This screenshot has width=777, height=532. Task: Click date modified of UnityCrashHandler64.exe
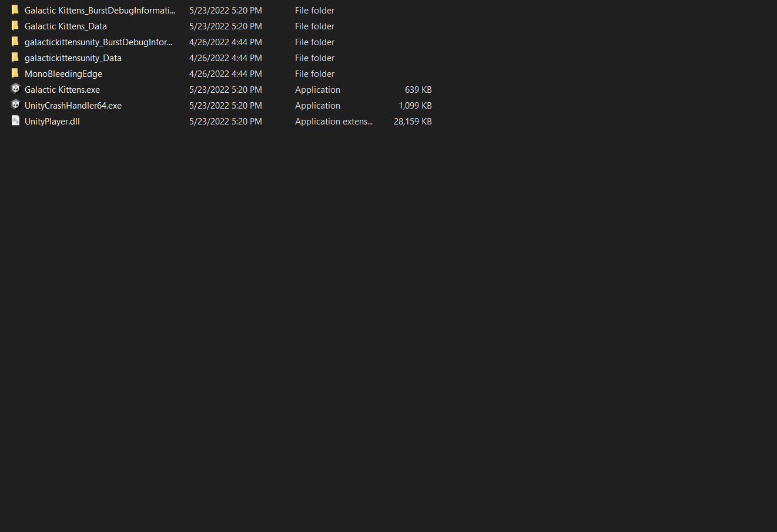click(x=226, y=106)
